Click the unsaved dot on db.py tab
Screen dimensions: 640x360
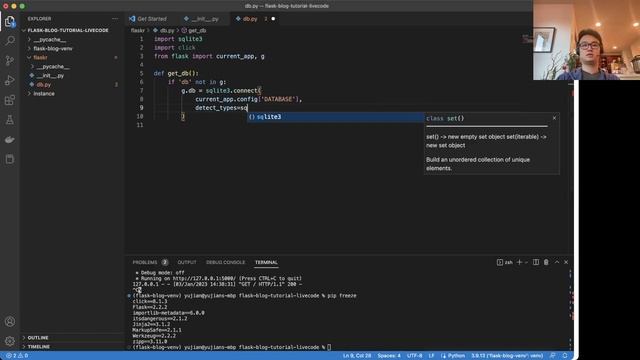click(273, 19)
